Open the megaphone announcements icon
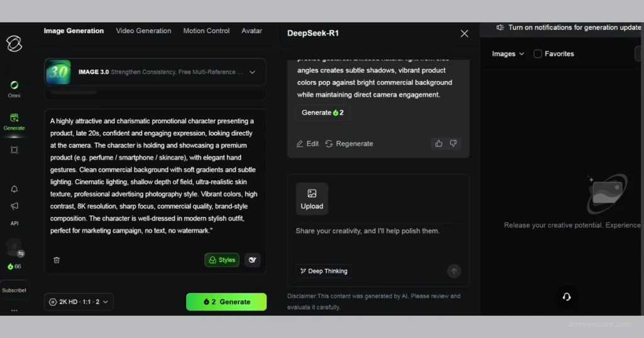644x338 pixels. (14, 206)
